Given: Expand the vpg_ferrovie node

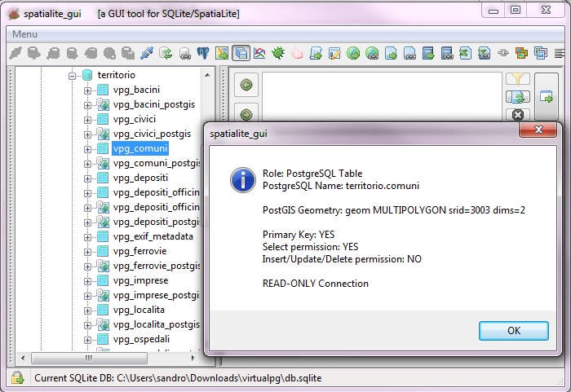Looking at the screenshot, I should pyautogui.click(x=87, y=252).
